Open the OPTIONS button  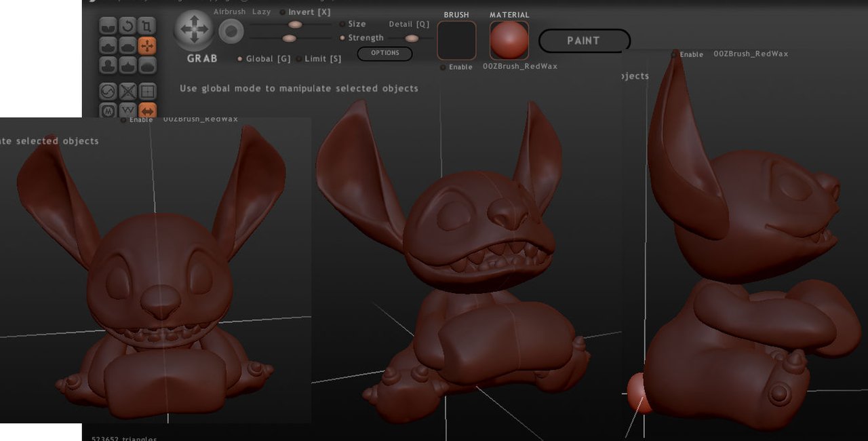coord(384,53)
